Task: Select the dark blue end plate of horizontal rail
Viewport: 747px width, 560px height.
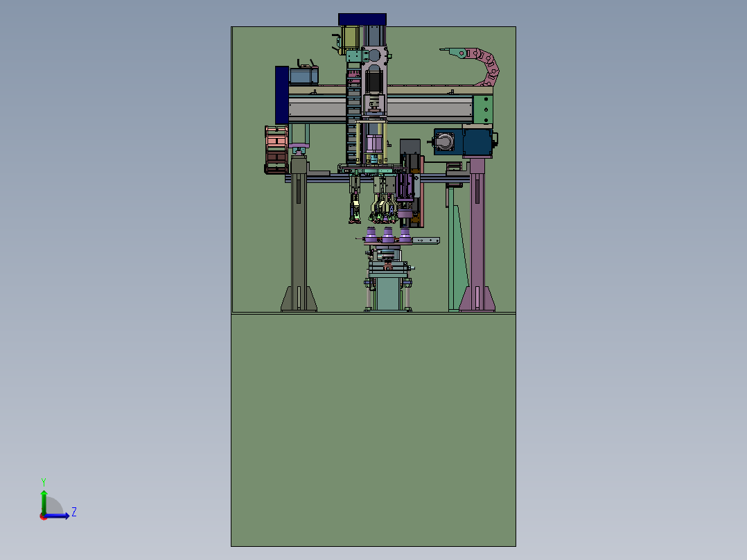Action: 281,96
